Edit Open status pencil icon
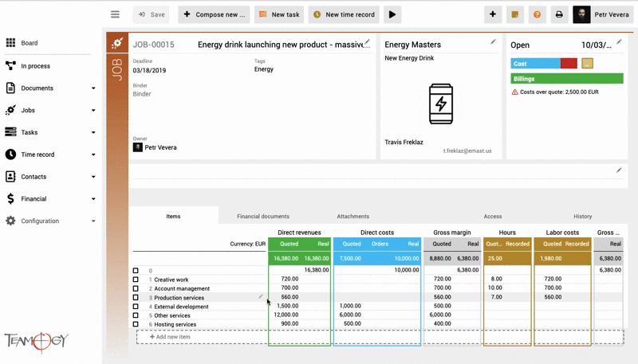Viewport: 638px width, 364px height. click(x=619, y=41)
